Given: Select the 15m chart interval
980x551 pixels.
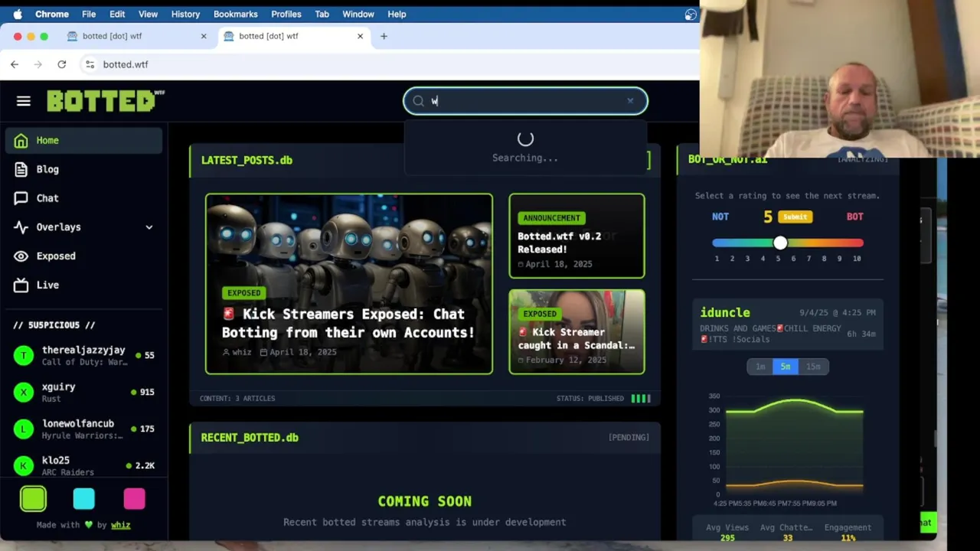Looking at the screenshot, I should pos(813,367).
